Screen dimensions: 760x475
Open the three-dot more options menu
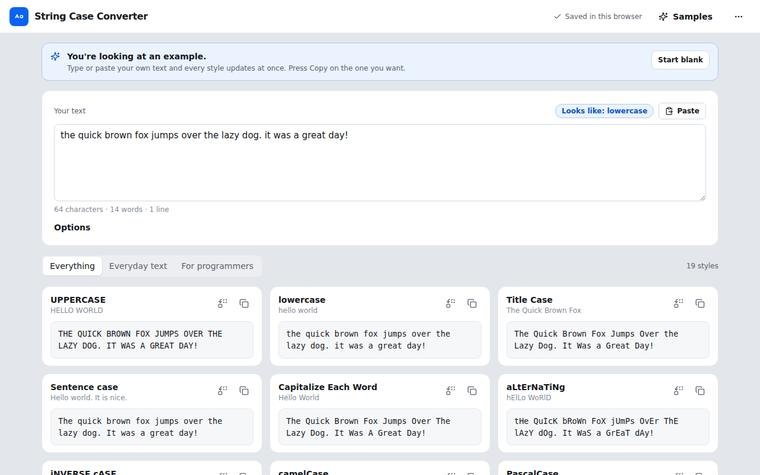738,16
